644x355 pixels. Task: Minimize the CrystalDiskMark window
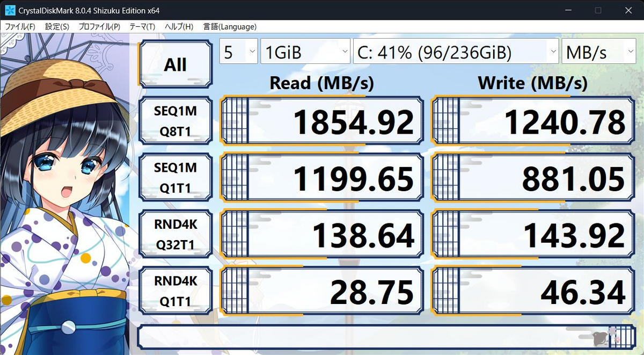pos(568,10)
